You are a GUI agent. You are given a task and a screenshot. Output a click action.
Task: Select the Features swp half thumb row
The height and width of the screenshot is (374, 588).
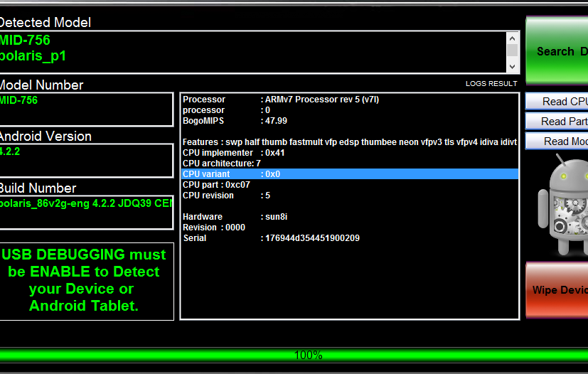point(350,142)
